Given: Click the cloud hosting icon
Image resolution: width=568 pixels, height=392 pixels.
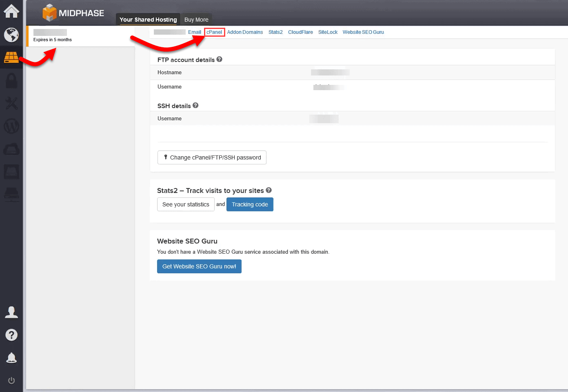Looking at the screenshot, I should tap(11, 149).
